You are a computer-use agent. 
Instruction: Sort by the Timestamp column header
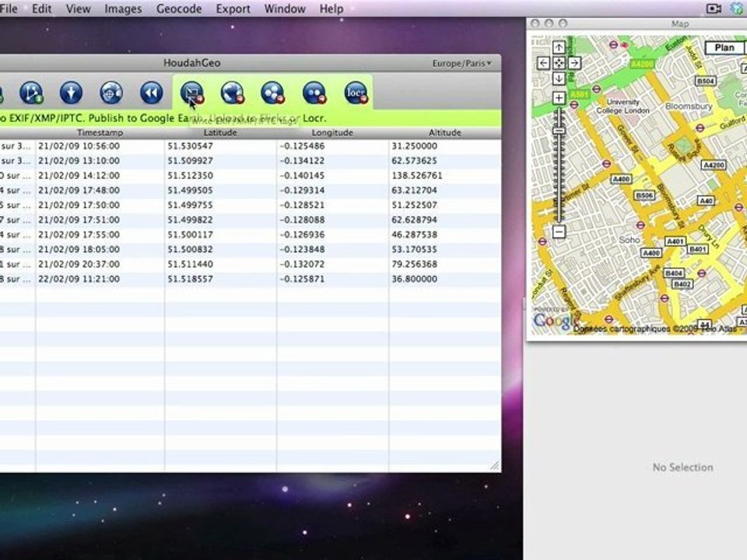(x=100, y=133)
